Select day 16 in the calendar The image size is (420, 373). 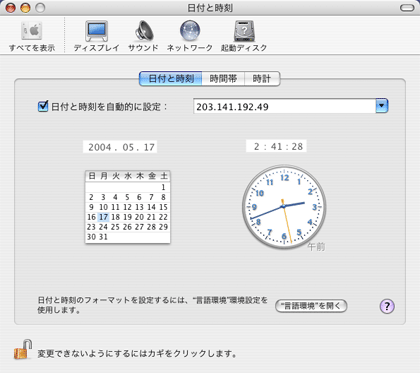(91, 217)
